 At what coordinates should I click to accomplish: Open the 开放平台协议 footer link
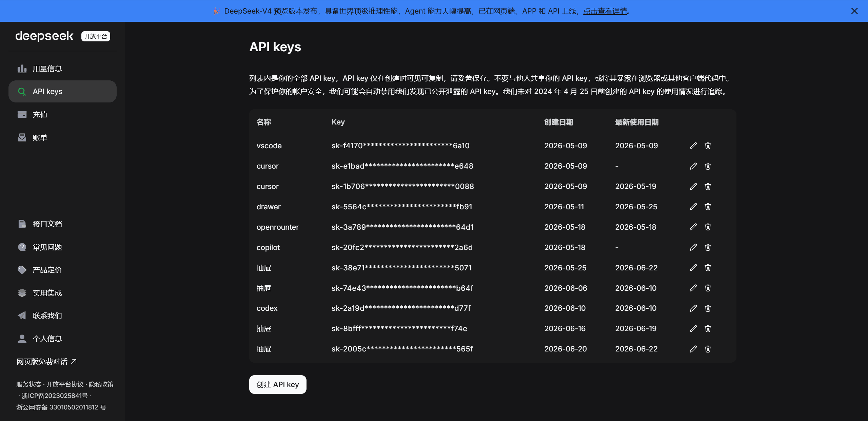coord(65,384)
